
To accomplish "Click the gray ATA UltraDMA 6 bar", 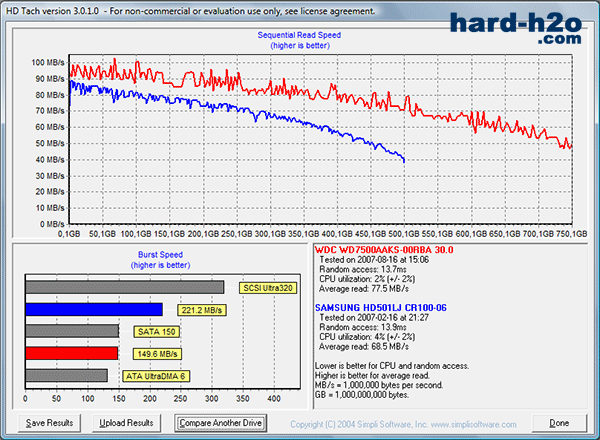I will tap(67, 375).
